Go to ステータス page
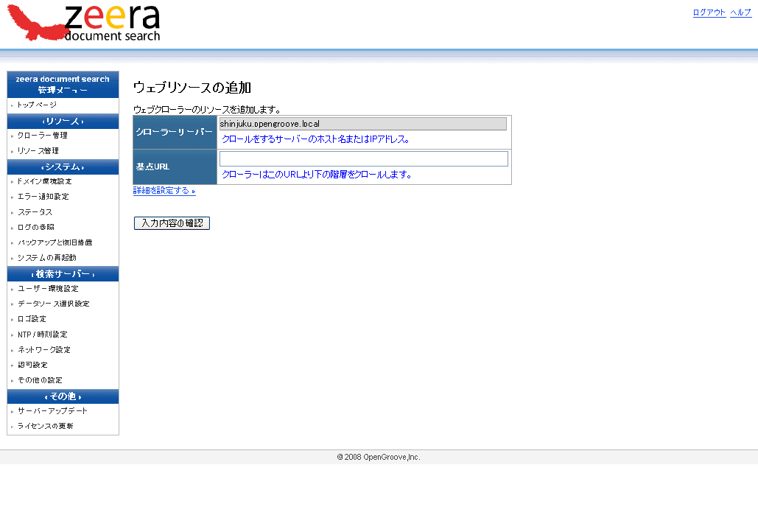 click(35, 211)
